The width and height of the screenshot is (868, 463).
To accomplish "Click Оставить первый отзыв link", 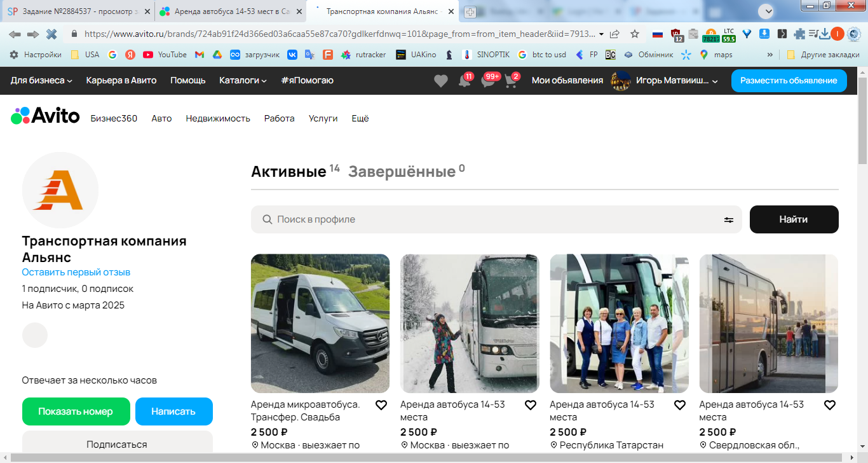I will coord(76,272).
